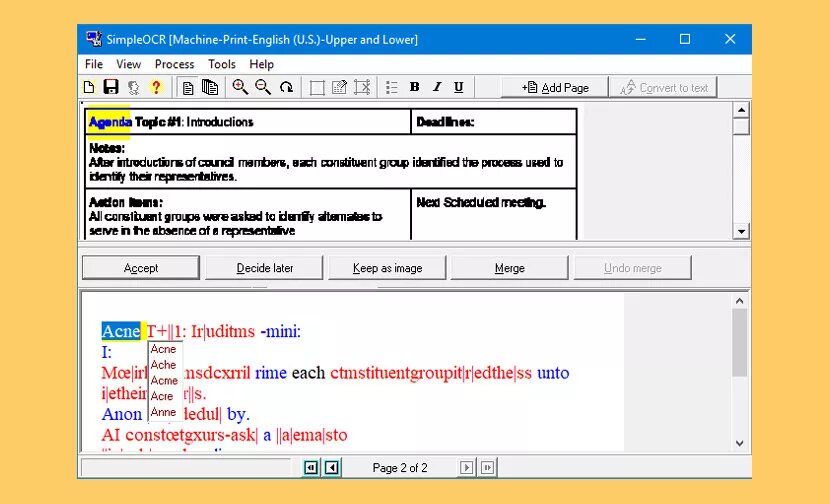Click the Accept button
This screenshot has height=504, width=830.
coord(141,268)
